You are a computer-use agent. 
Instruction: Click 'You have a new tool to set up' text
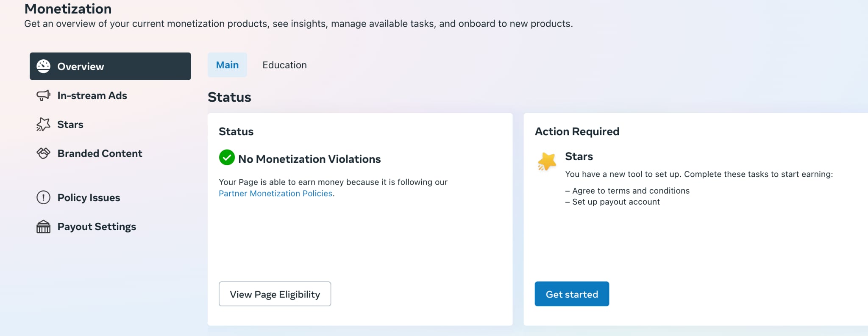[x=699, y=174]
